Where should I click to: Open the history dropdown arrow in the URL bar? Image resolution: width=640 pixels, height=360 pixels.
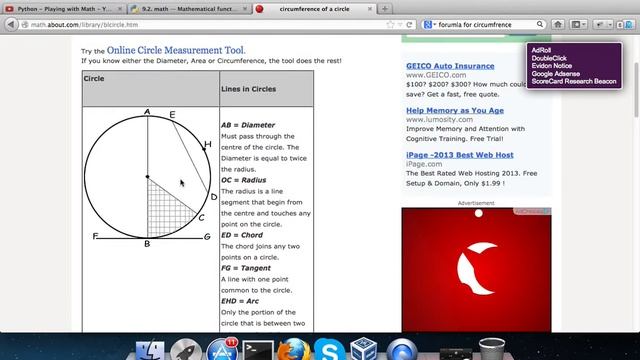[x=400, y=24]
